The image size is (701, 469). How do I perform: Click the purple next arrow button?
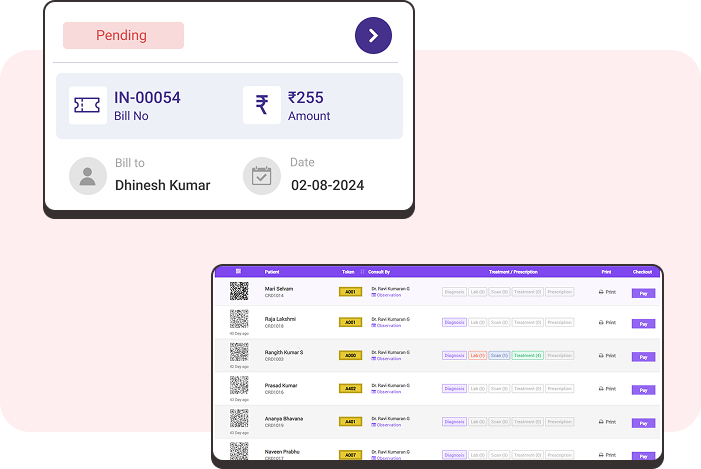pyautogui.click(x=373, y=36)
